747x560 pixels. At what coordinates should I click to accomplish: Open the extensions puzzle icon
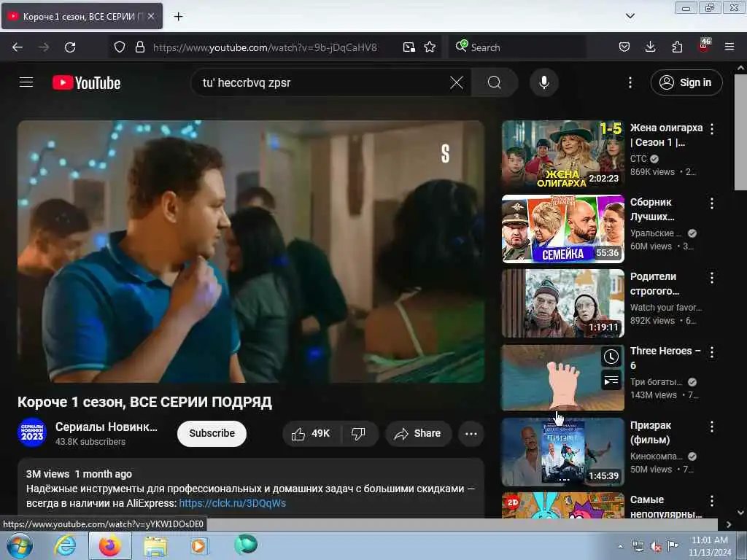(677, 47)
